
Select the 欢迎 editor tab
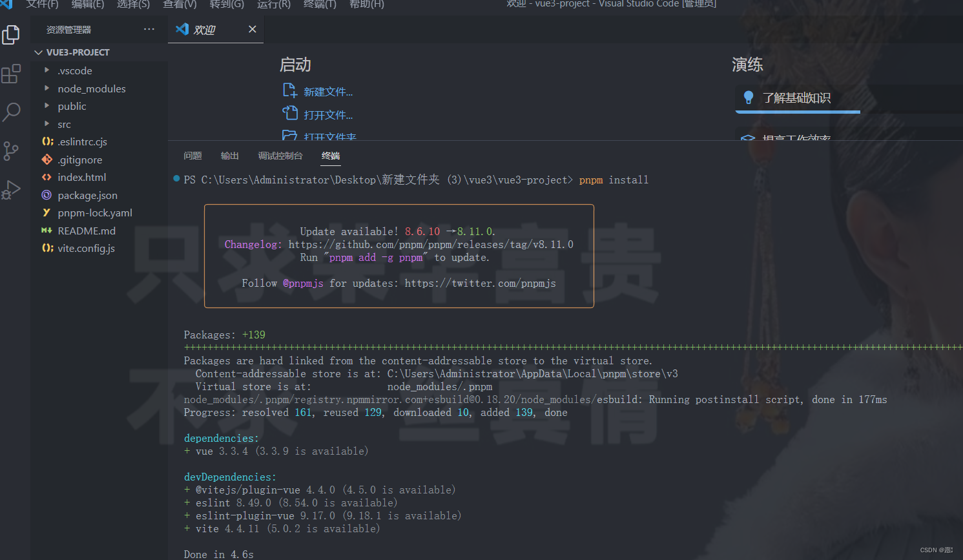point(215,30)
